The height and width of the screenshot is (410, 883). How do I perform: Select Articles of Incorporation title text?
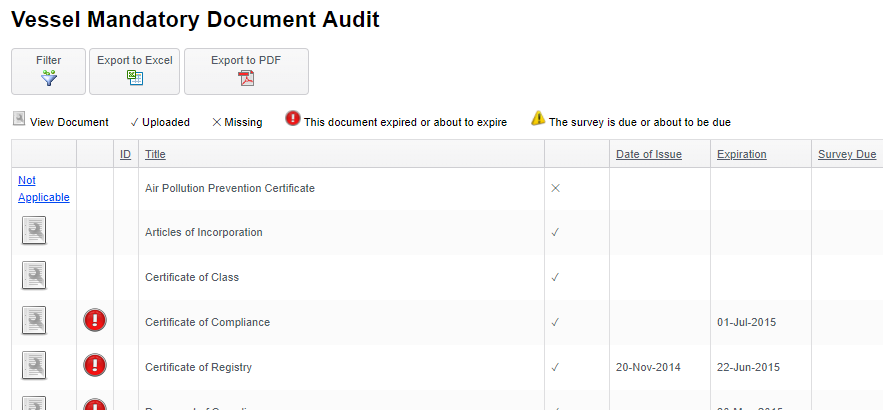[204, 232]
